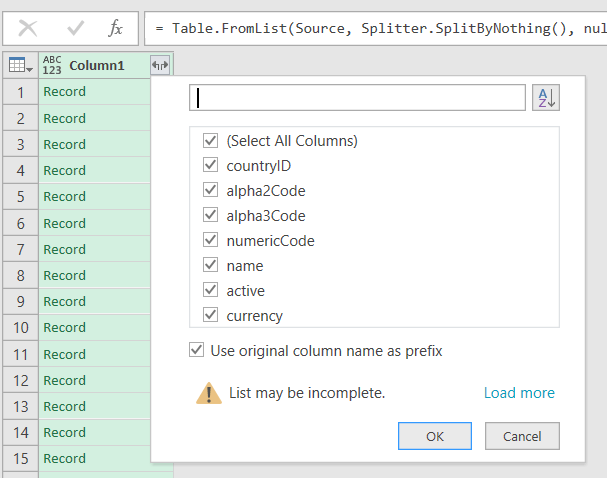Disable Use original column name as prefix

(x=197, y=351)
